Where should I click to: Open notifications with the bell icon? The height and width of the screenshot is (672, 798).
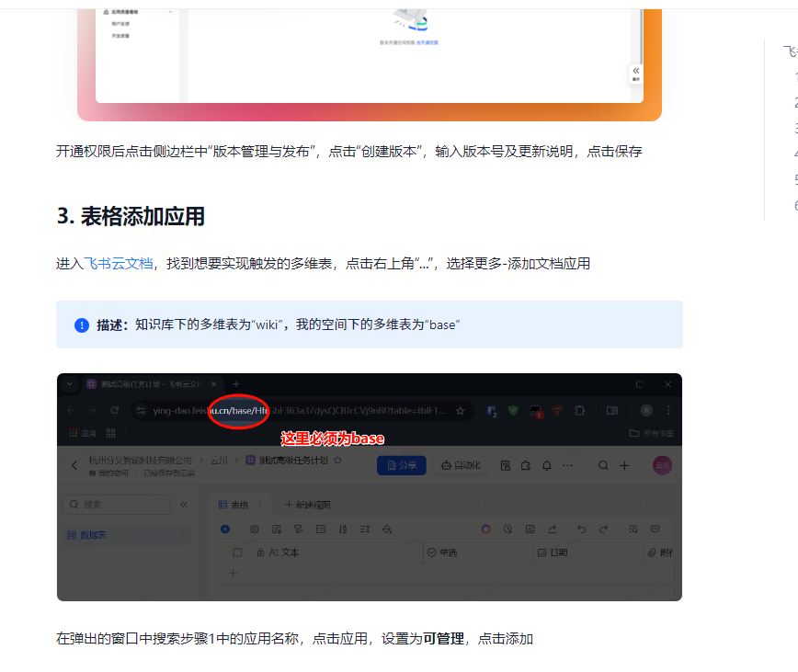pos(547,465)
